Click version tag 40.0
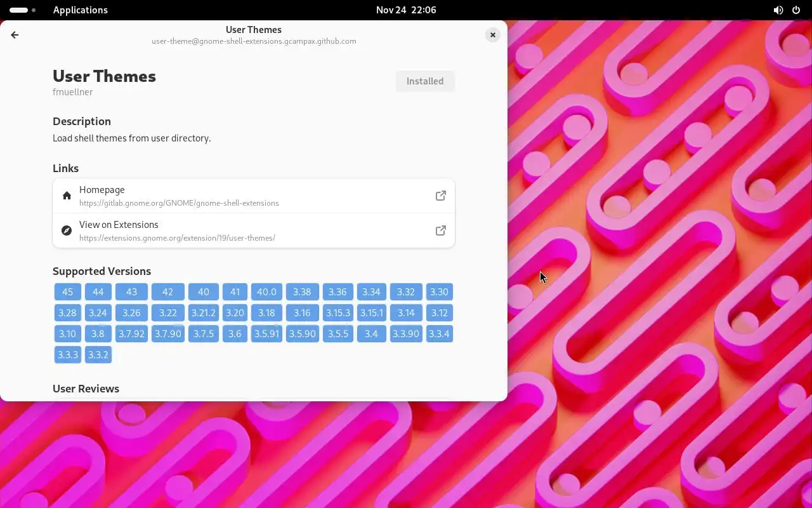The height and width of the screenshot is (508, 812). click(x=266, y=292)
